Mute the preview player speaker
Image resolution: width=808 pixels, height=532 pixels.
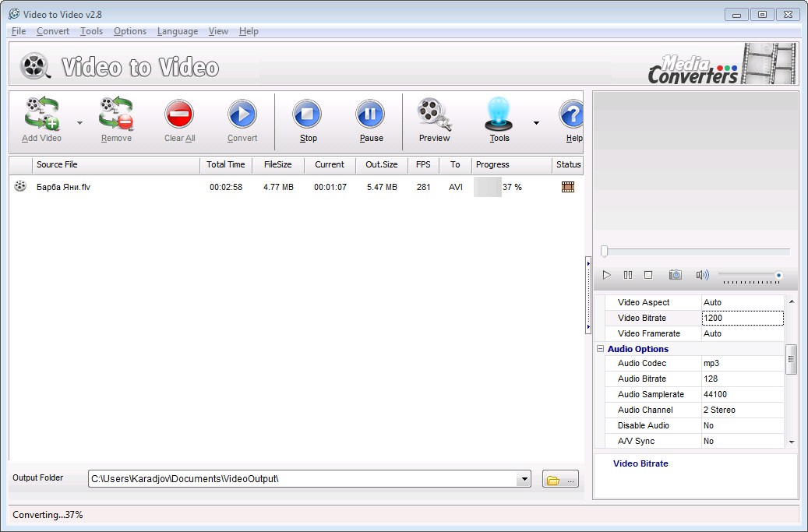point(702,275)
